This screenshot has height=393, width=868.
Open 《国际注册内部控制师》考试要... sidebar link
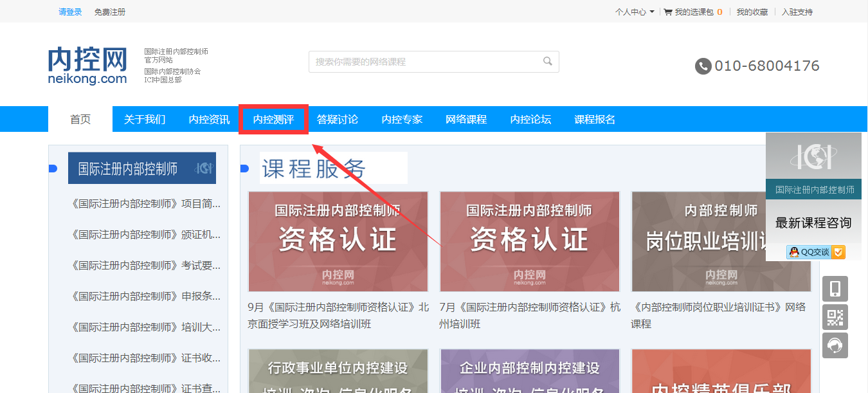click(146, 265)
